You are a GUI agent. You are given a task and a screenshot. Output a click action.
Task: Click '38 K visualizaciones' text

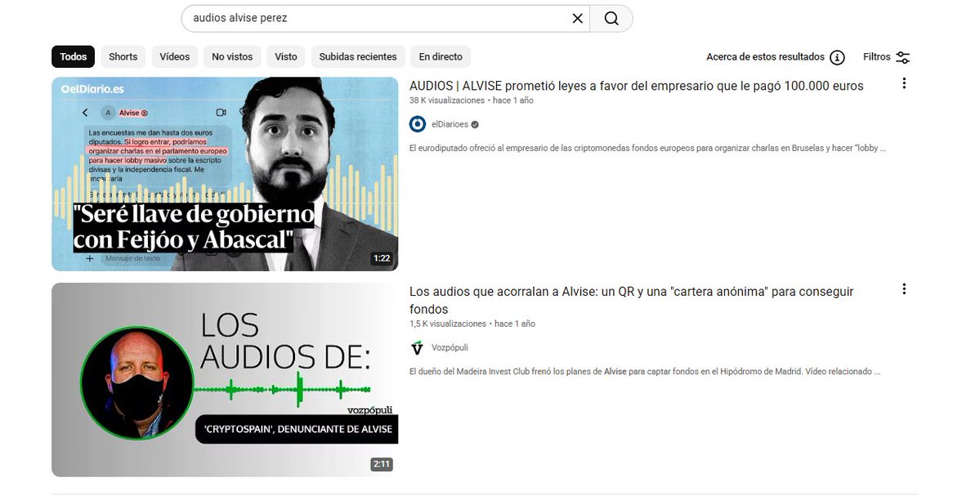click(447, 100)
